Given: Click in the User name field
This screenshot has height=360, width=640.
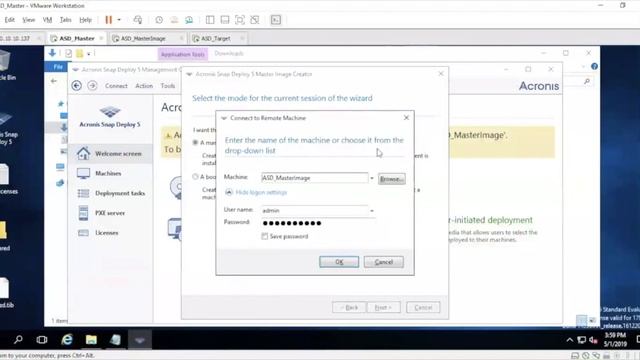Looking at the screenshot, I should coord(314,211).
